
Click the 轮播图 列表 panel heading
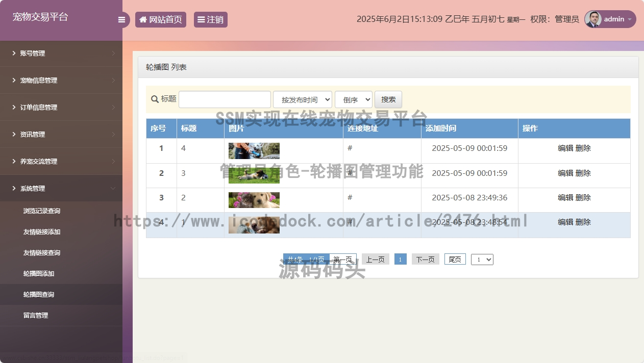pos(166,67)
